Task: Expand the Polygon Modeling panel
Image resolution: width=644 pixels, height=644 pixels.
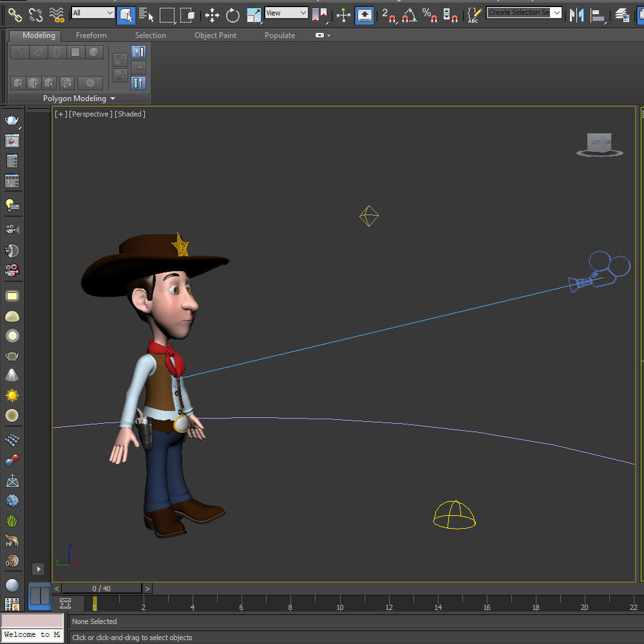Action: point(79,99)
